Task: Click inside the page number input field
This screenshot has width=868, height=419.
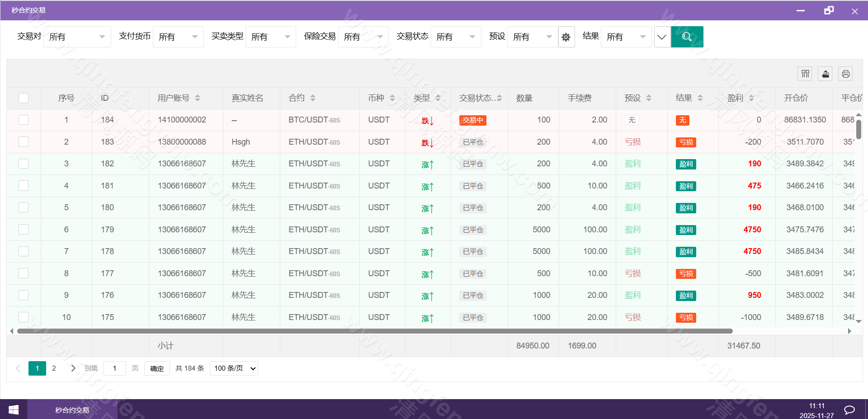Action: (114, 368)
